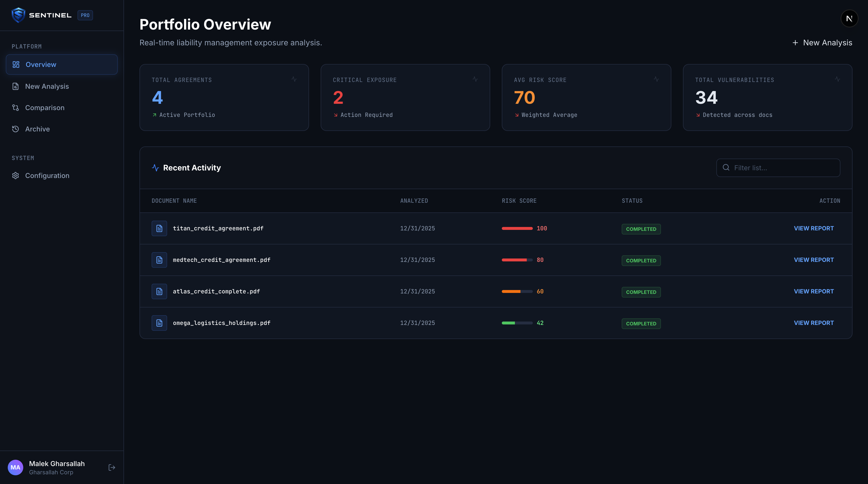
Task: Click the MA user avatar
Action: (15, 468)
